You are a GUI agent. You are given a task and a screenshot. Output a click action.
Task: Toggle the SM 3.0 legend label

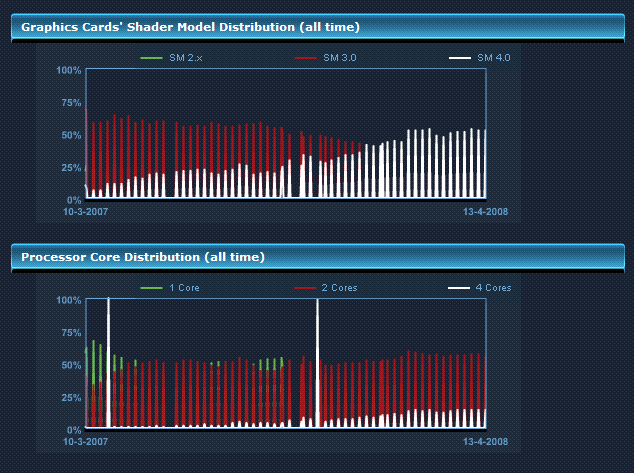339,58
